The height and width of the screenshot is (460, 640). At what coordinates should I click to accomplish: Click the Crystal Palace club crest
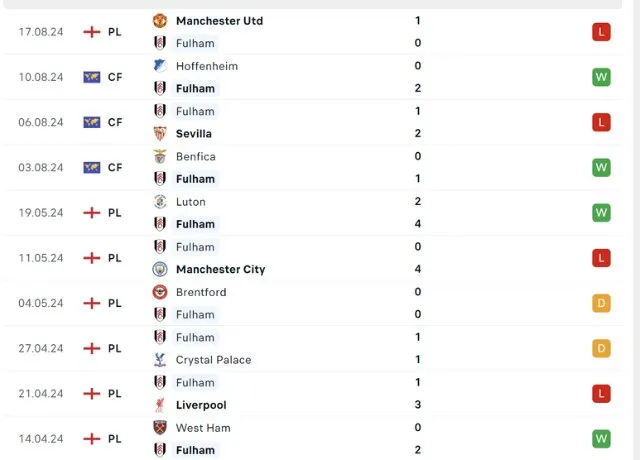[160, 360]
